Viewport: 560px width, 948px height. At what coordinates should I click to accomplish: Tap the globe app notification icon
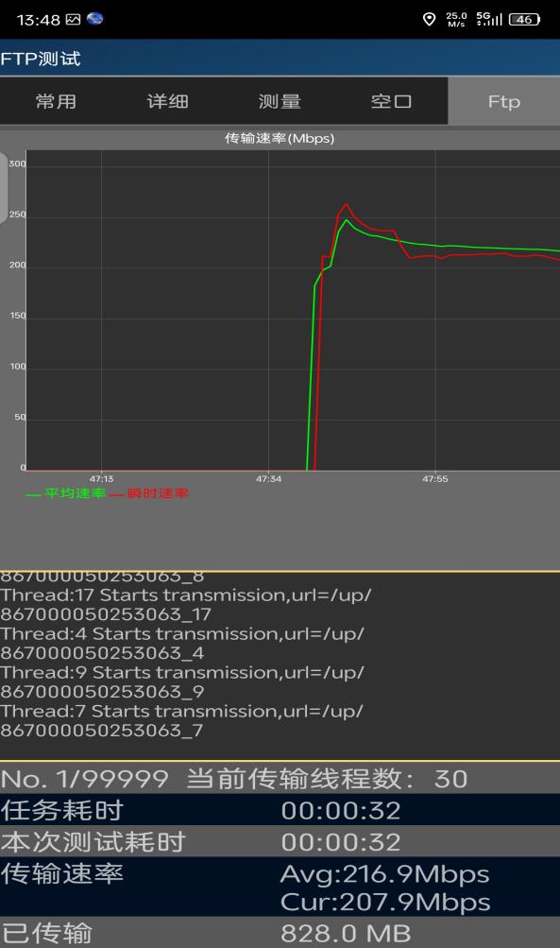click(x=94, y=19)
